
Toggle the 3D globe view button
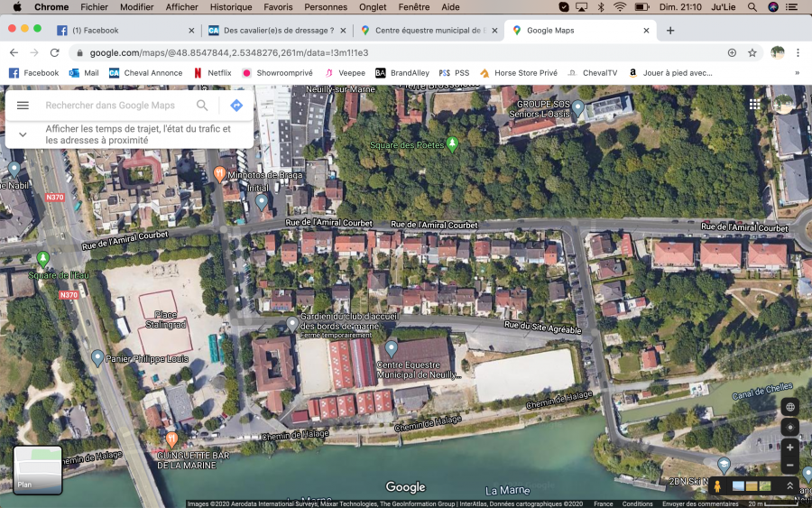click(x=790, y=407)
